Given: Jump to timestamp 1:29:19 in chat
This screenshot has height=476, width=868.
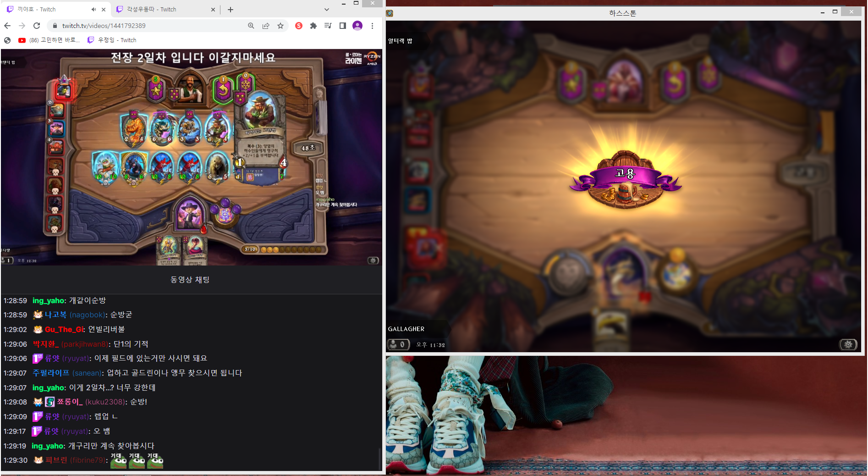Looking at the screenshot, I should pos(15,446).
